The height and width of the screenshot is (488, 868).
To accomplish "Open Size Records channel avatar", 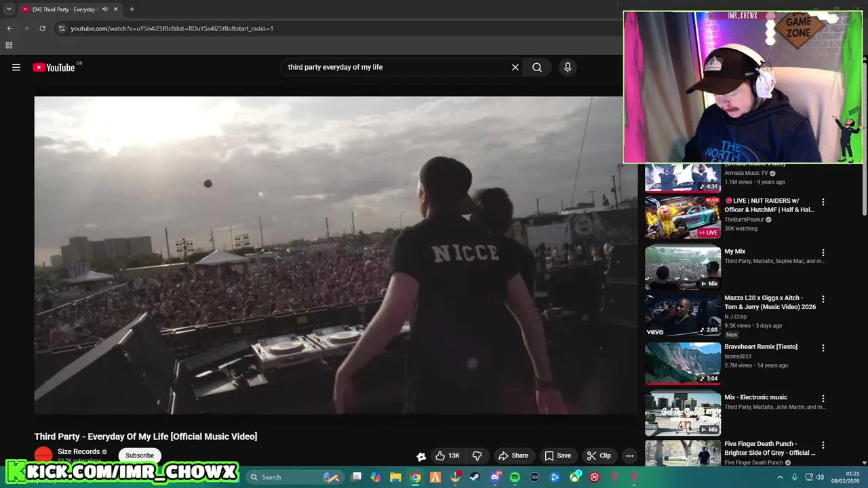I will 43,455.
